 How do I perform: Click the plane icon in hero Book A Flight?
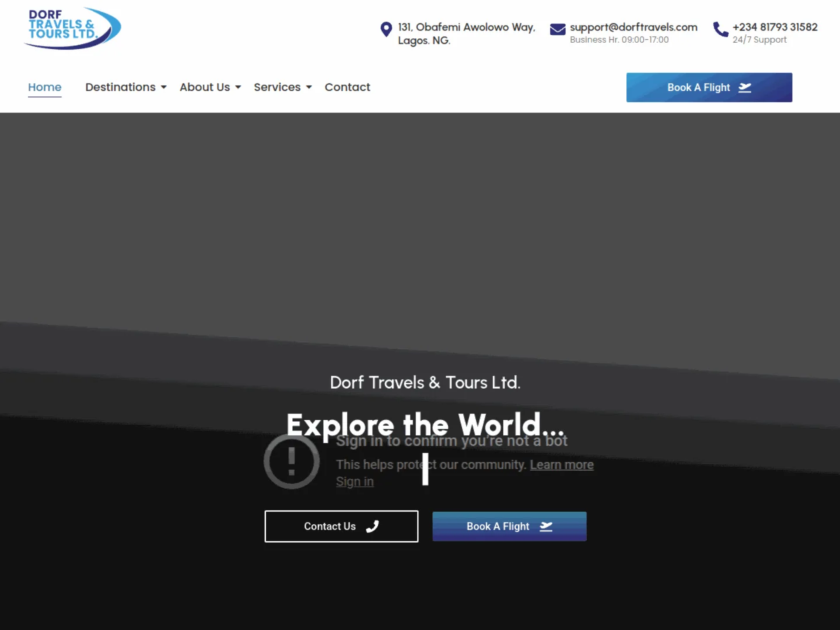(546, 526)
